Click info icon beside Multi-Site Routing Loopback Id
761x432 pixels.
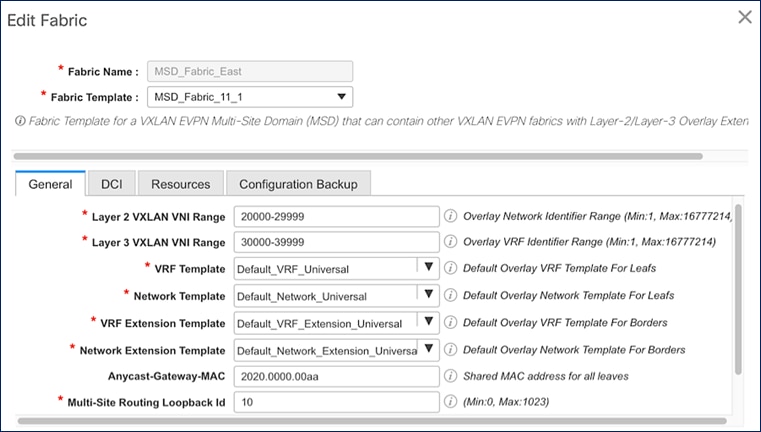[451, 402]
